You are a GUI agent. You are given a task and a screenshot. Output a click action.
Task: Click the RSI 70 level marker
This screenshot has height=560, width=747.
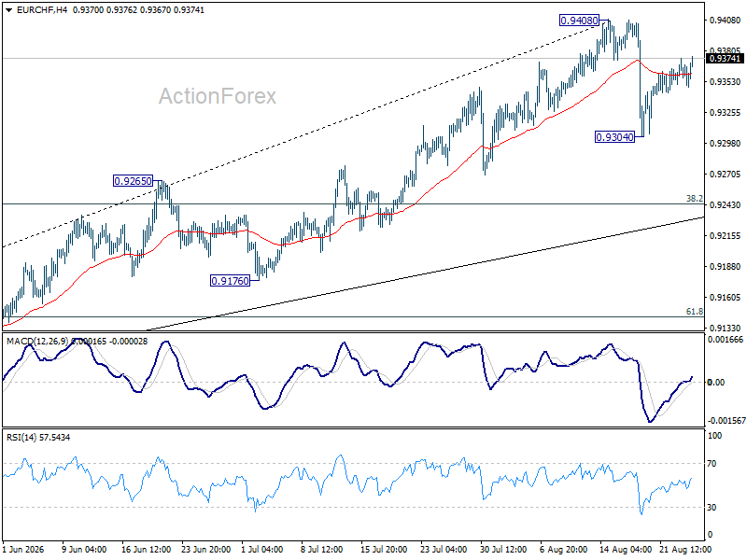coord(712,463)
